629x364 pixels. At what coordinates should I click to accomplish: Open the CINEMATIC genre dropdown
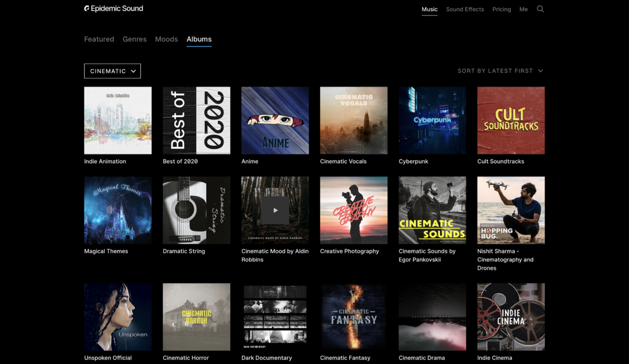(x=112, y=71)
